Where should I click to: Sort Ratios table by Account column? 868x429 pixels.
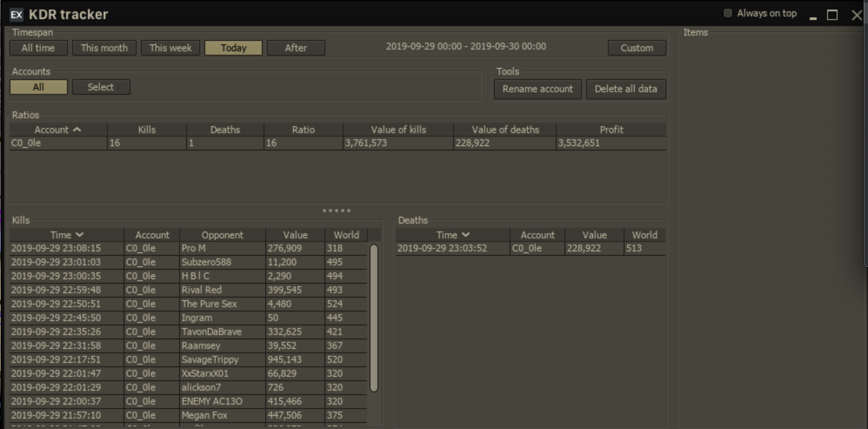tap(58, 130)
